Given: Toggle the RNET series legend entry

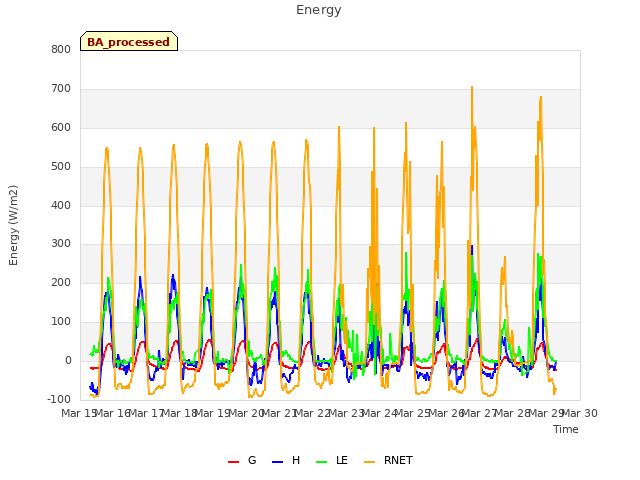Looking at the screenshot, I should (x=388, y=460).
